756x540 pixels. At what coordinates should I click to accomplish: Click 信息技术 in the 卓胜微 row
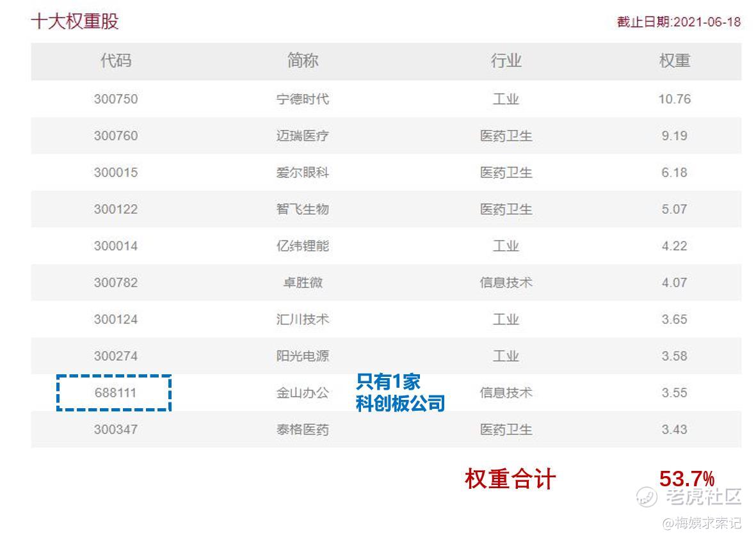[x=506, y=283]
